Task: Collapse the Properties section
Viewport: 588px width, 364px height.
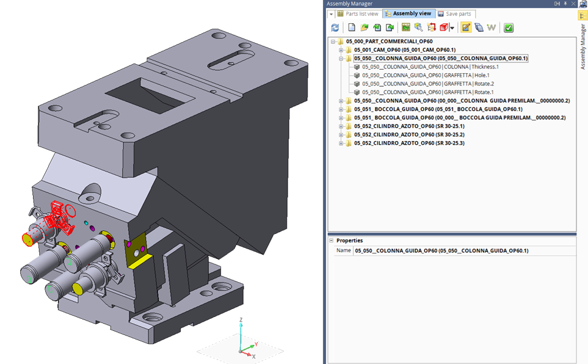Action: tap(331, 241)
